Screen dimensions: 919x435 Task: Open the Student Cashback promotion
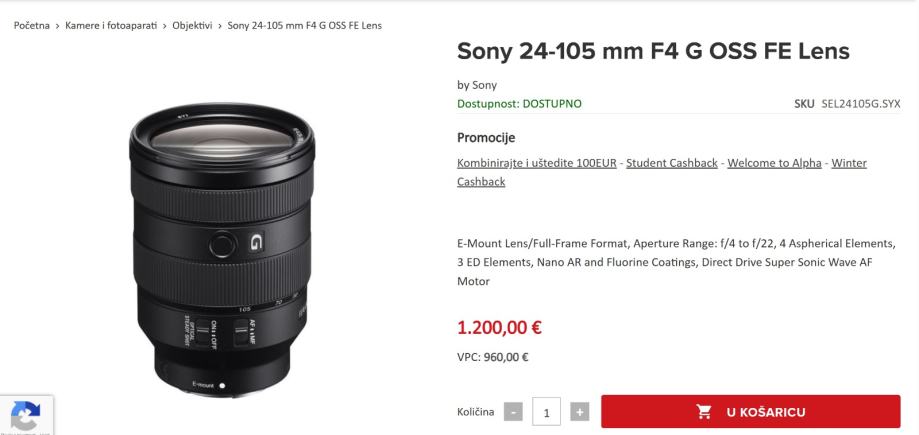(x=672, y=163)
